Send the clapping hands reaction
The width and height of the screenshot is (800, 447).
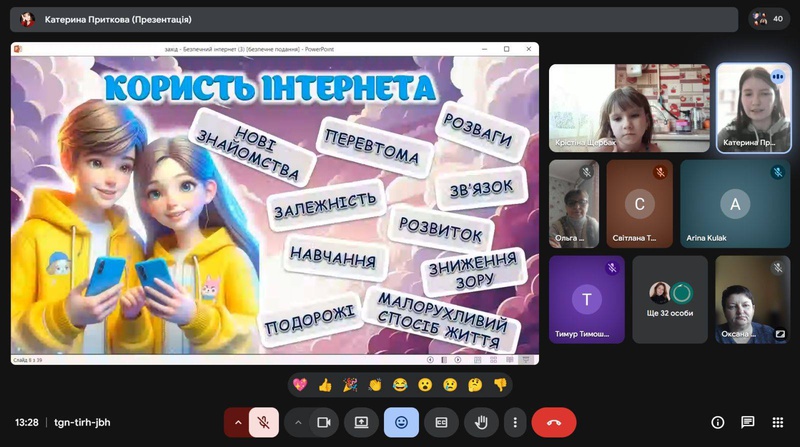pyautogui.click(x=375, y=384)
